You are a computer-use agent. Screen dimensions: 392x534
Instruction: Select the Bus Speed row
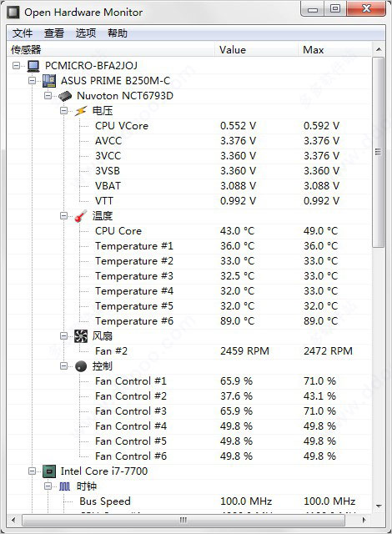tap(189, 501)
